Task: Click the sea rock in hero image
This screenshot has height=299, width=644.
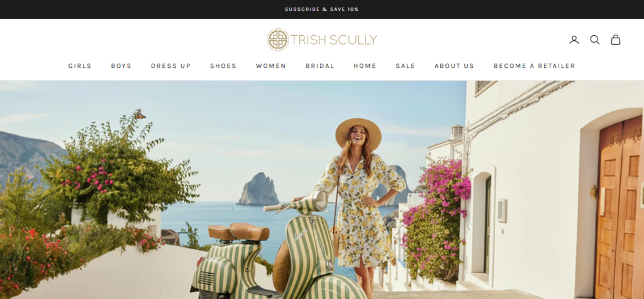Action: pyautogui.click(x=258, y=189)
